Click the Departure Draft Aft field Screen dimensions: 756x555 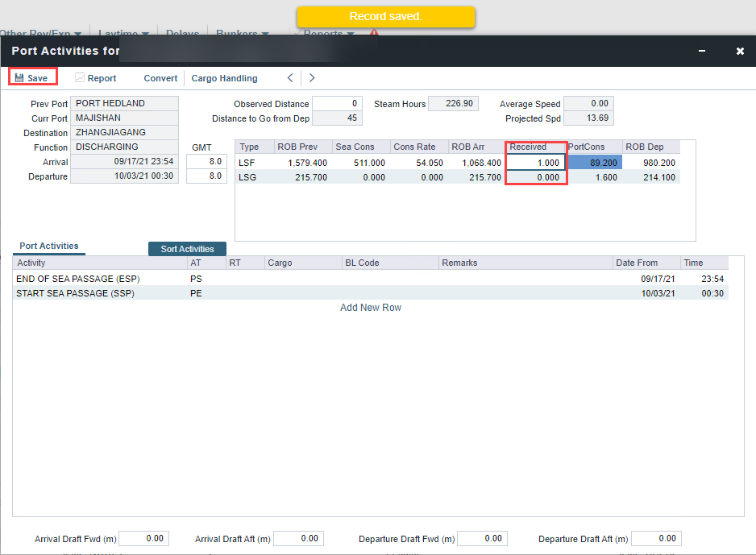655,538
